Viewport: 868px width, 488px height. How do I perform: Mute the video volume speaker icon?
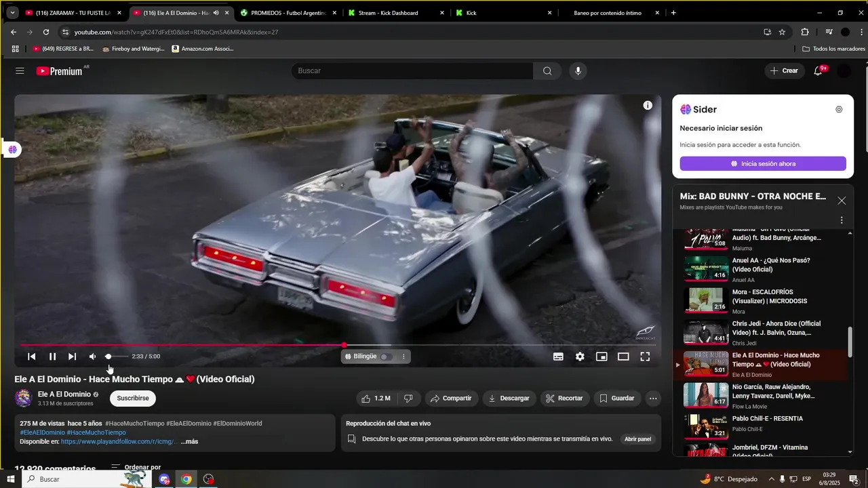[x=93, y=357]
